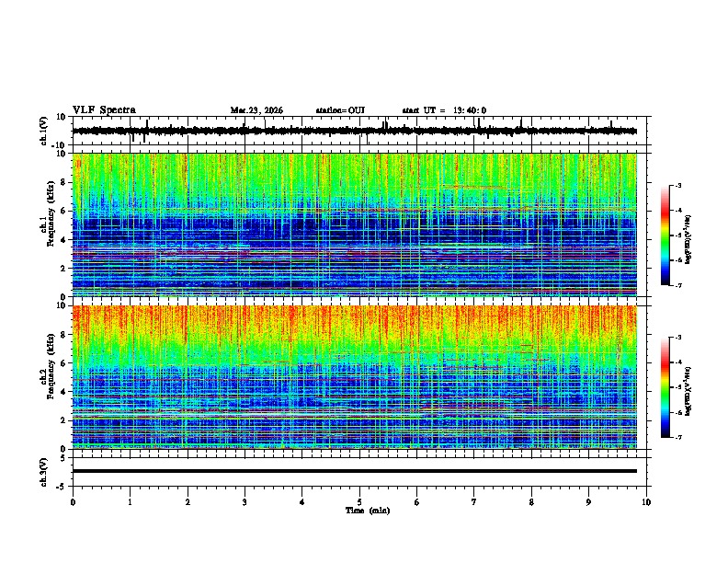Click the '8' kHz tick on ch.2 frequency axis

point(63,335)
